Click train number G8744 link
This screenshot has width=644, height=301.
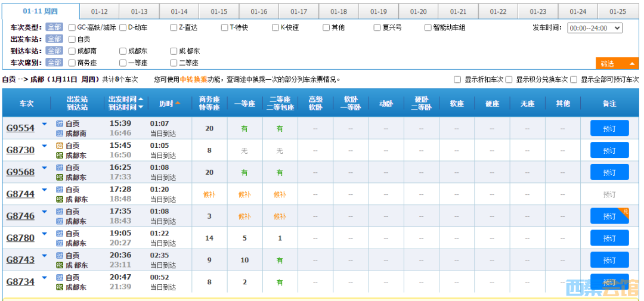click(x=20, y=194)
